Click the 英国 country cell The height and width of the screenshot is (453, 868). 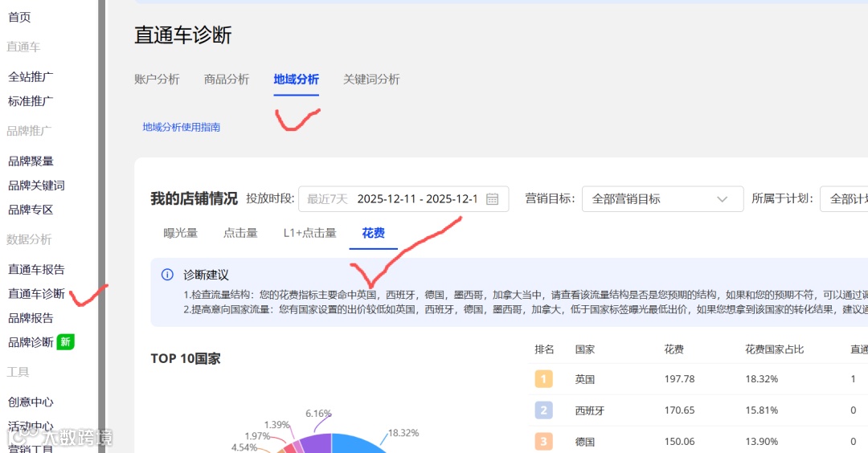click(584, 379)
